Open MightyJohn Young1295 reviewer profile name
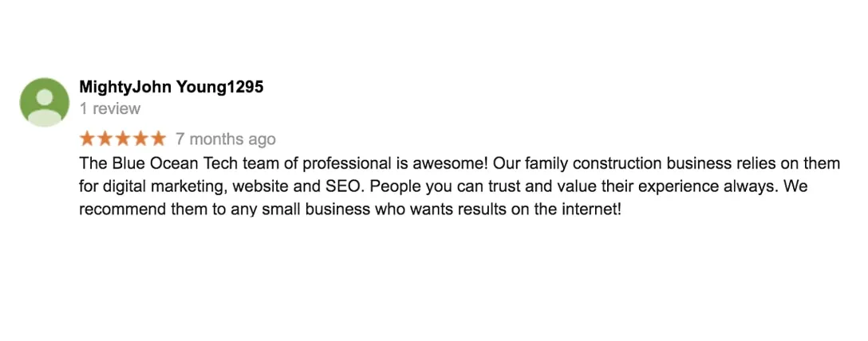This screenshot has width=868, height=341. click(172, 88)
